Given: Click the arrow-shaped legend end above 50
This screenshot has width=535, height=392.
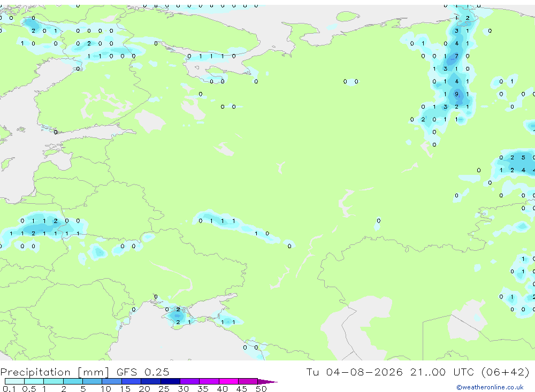Looking at the screenshot, I should [267, 381].
